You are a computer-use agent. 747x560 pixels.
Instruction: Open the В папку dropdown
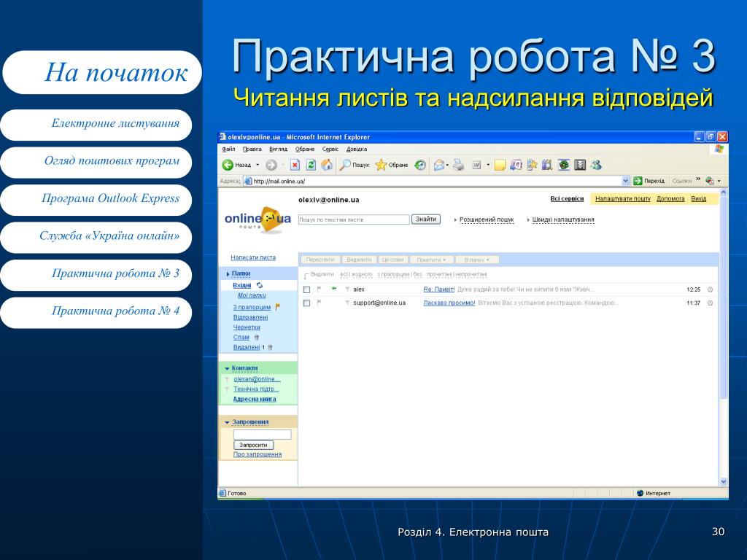476,260
